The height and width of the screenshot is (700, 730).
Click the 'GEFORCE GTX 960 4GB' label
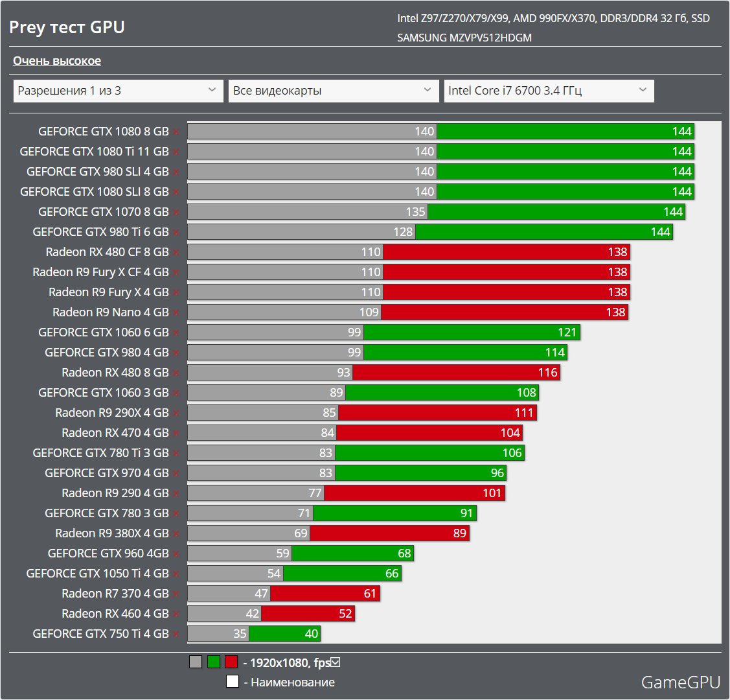pos(108,554)
